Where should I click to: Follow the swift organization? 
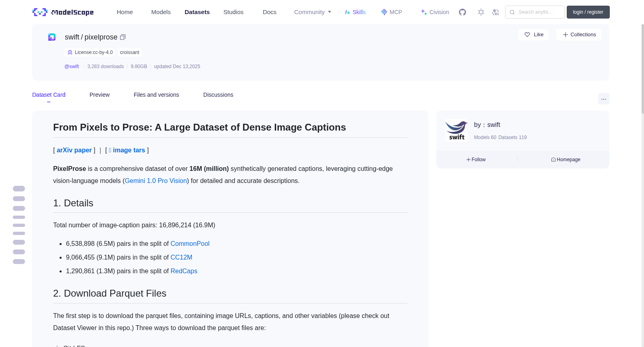coord(476,160)
